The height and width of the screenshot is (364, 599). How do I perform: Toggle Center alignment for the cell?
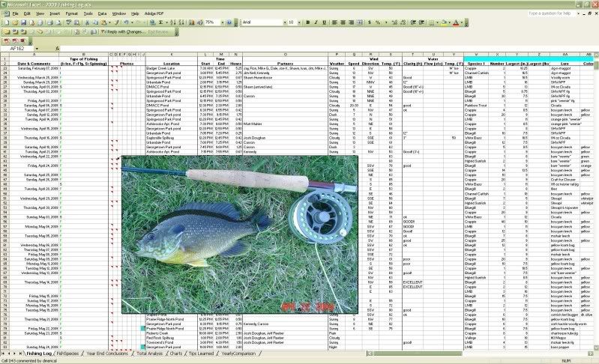point(343,22)
